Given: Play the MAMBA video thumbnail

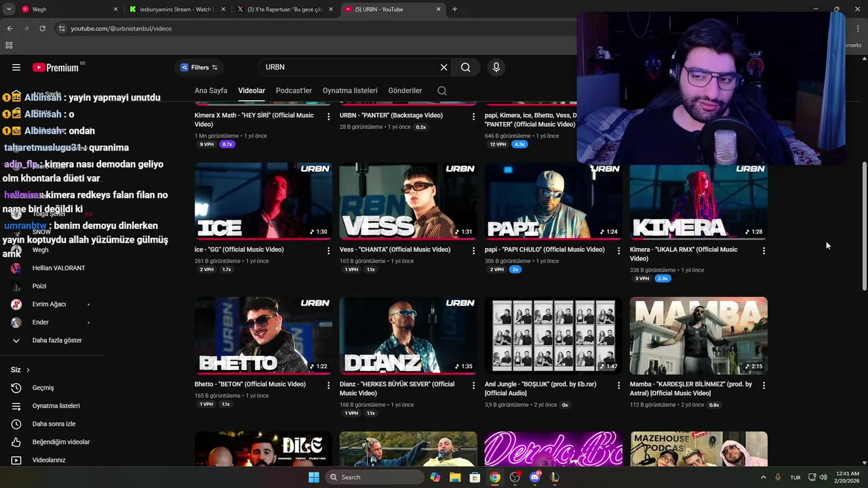Looking at the screenshot, I should coord(698,335).
